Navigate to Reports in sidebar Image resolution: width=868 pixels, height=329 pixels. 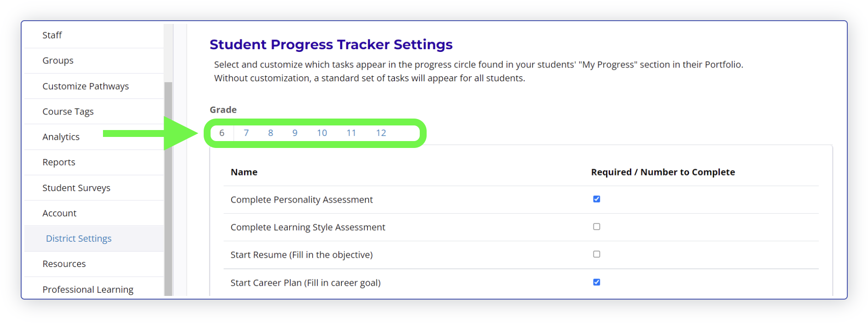click(59, 162)
